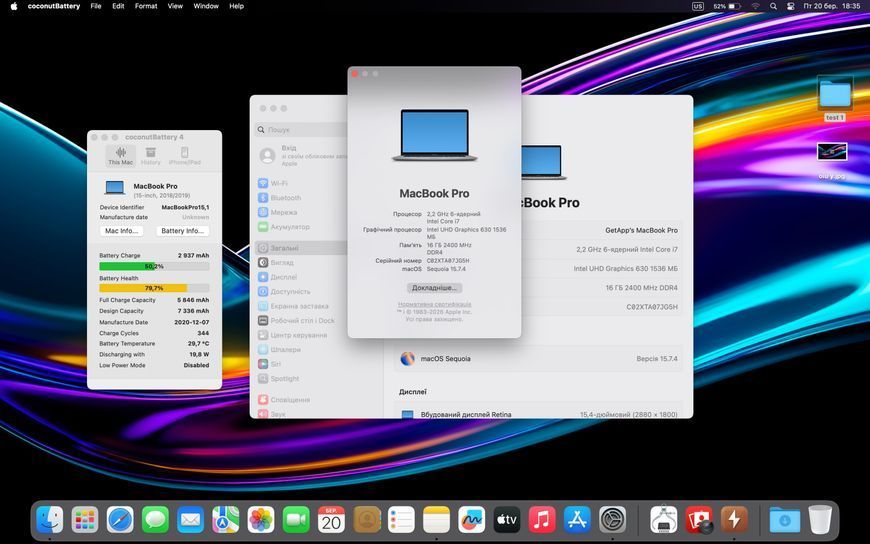Click the Battery Info... button

pos(183,231)
